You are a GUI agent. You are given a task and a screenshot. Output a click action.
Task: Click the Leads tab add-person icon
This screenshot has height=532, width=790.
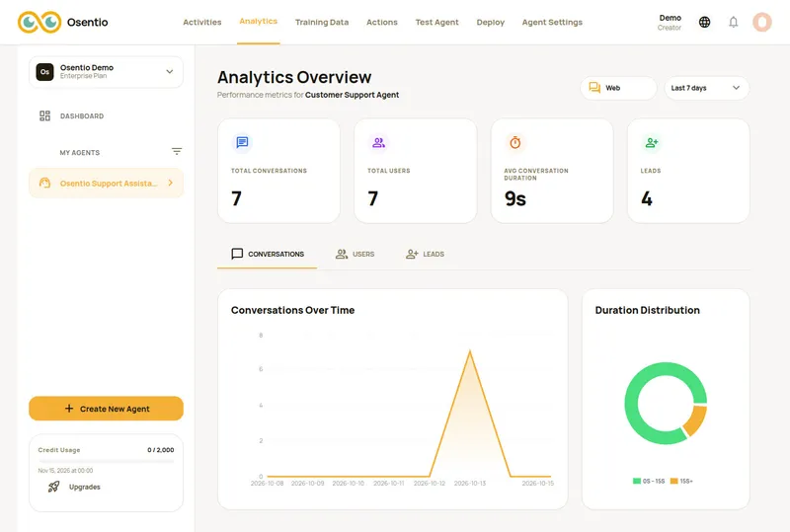[x=412, y=254]
